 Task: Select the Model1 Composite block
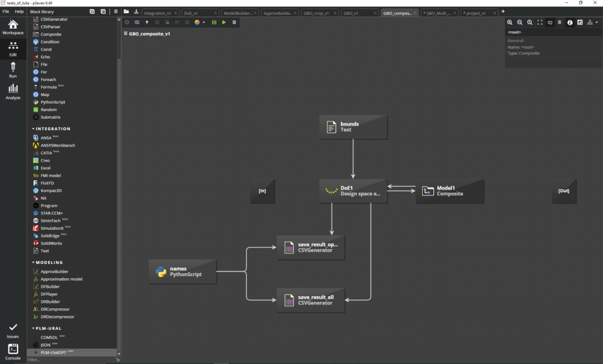point(450,191)
